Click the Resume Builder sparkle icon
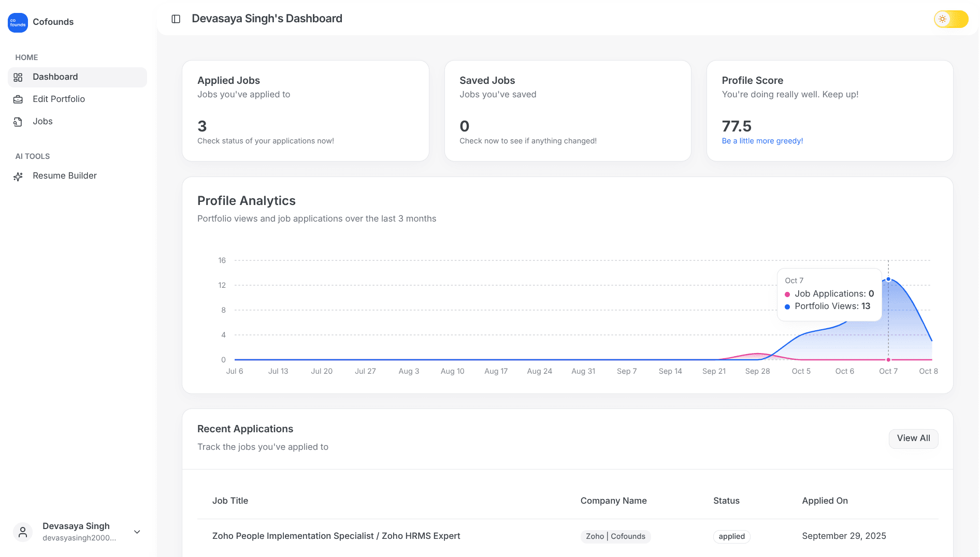 point(18,177)
